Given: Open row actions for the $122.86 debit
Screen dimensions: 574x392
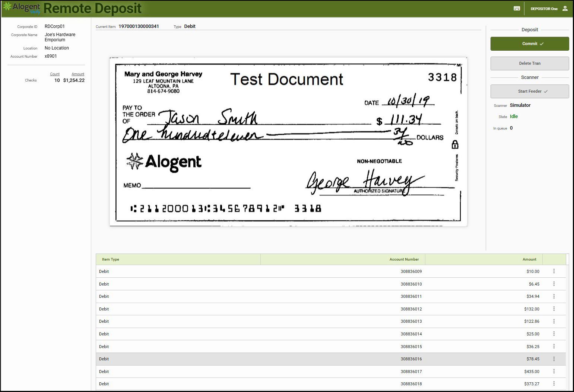Looking at the screenshot, I should (x=554, y=321).
